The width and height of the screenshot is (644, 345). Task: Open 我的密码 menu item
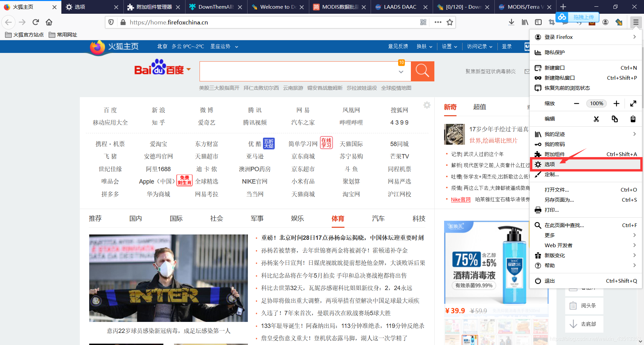pyautogui.click(x=585, y=144)
